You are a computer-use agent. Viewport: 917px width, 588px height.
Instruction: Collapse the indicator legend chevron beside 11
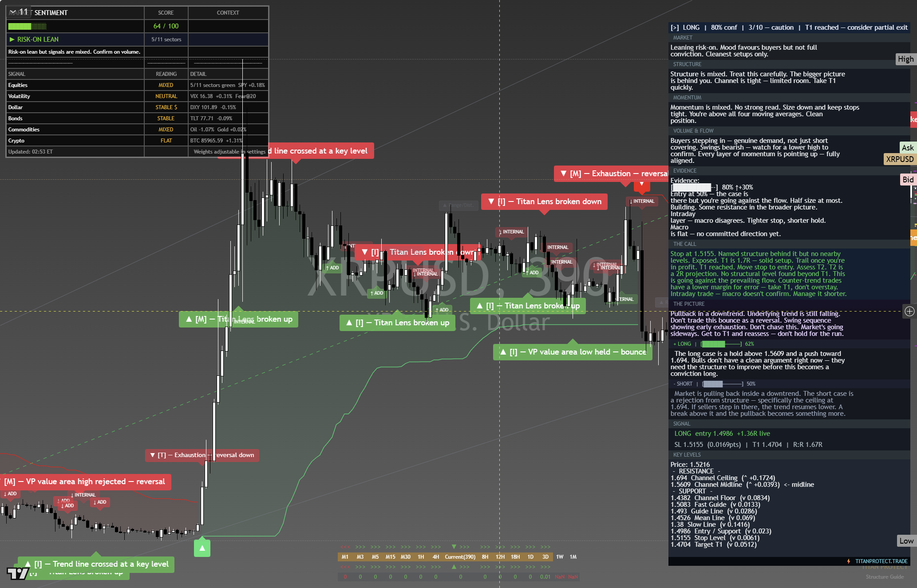[x=12, y=12]
